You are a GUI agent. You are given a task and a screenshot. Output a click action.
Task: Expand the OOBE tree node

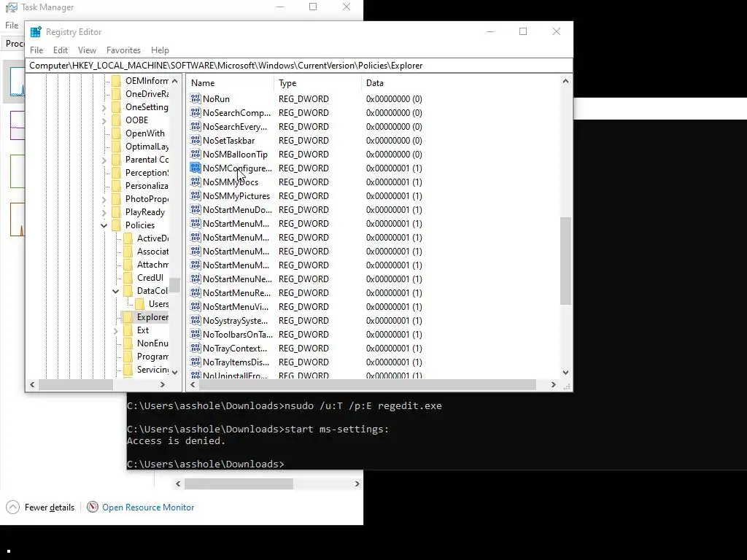pos(104,121)
